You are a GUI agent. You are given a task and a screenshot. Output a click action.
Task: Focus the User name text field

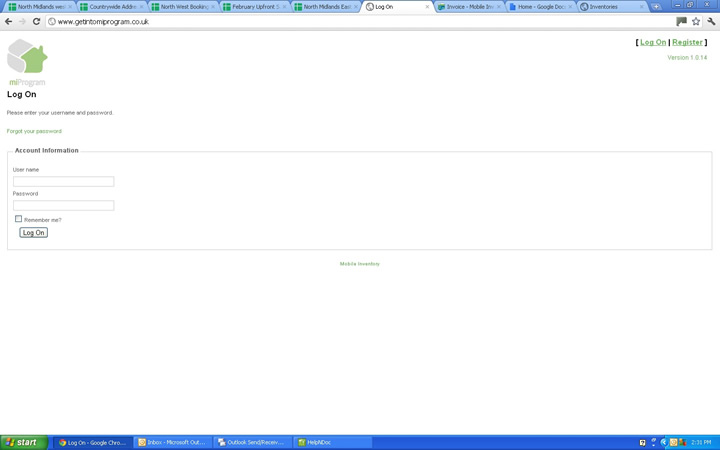coord(63,181)
